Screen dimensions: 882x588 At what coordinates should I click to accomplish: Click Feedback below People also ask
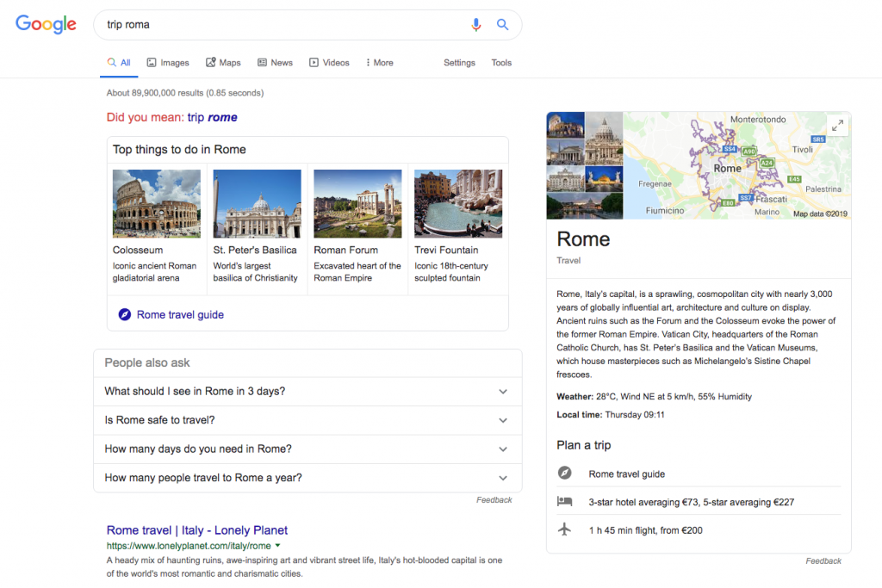[x=494, y=499]
